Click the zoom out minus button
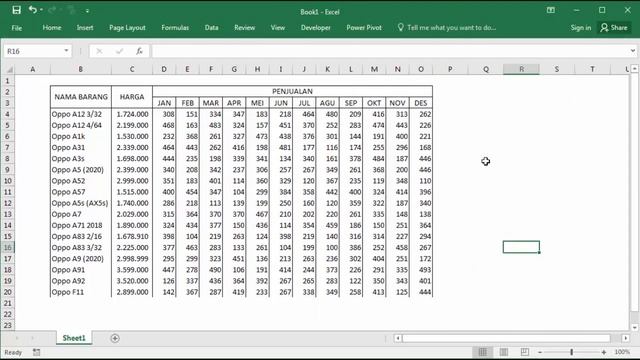The height and width of the screenshot is (360, 640). pyautogui.click(x=540, y=352)
